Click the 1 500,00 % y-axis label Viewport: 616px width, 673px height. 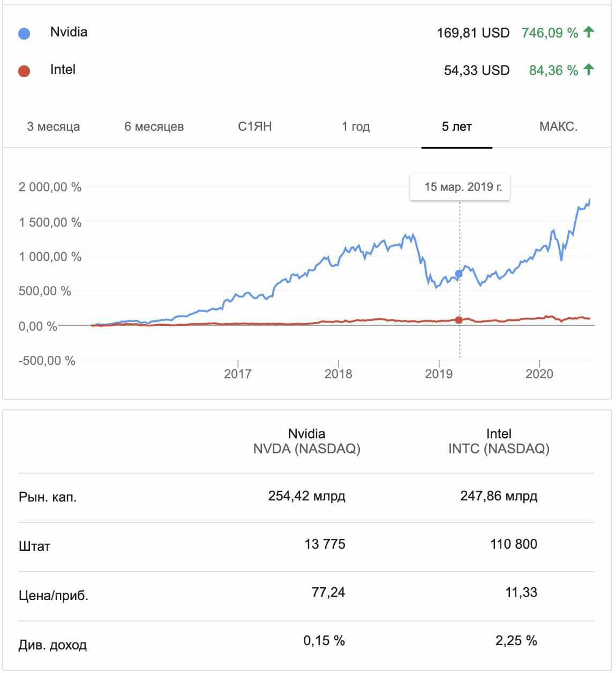coord(50,222)
